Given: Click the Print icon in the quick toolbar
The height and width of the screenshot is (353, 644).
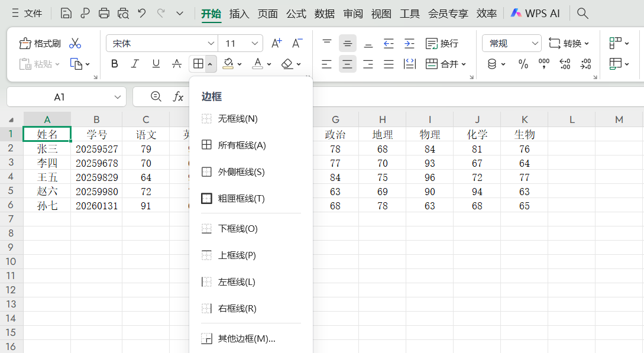Looking at the screenshot, I should (x=104, y=13).
